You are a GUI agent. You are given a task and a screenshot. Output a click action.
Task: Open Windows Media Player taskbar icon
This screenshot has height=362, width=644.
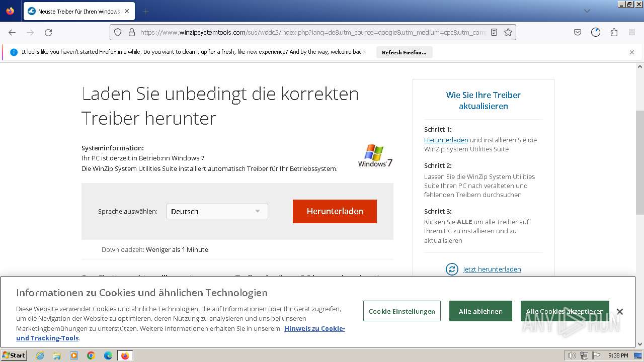pyautogui.click(x=74, y=355)
